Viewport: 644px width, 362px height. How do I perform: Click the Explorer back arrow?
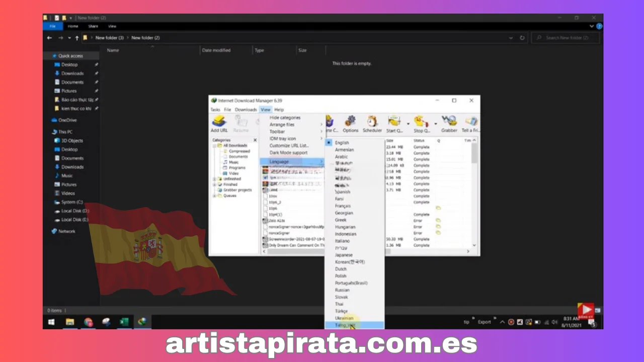tap(49, 38)
